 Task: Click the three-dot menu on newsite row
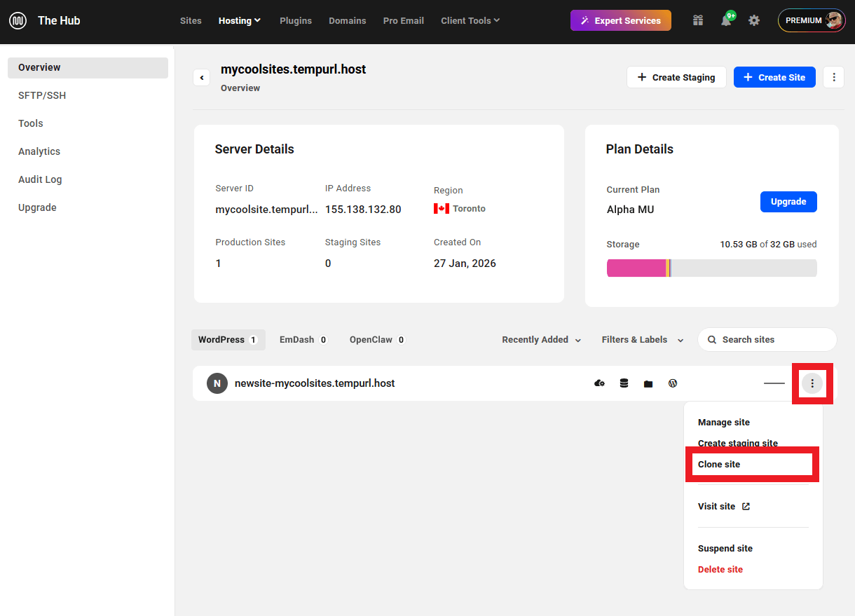point(812,383)
